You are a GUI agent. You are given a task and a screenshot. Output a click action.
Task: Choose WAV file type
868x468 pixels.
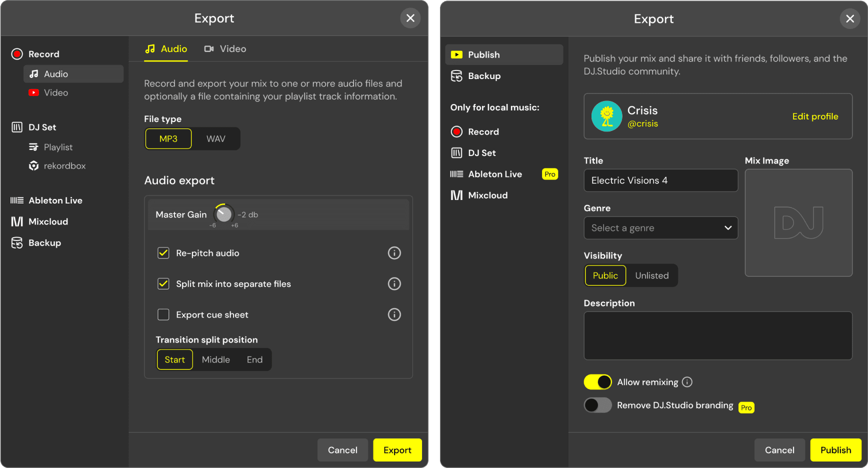[x=216, y=138]
